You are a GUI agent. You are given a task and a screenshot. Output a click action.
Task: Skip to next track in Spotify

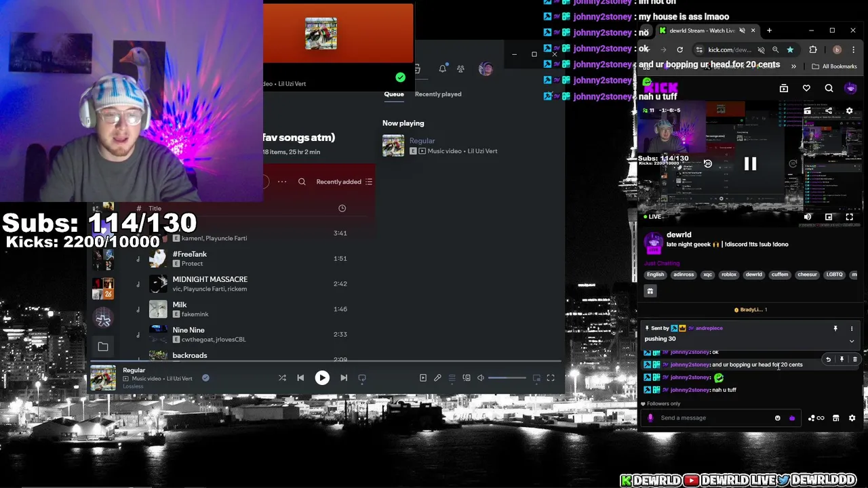pyautogui.click(x=344, y=378)
